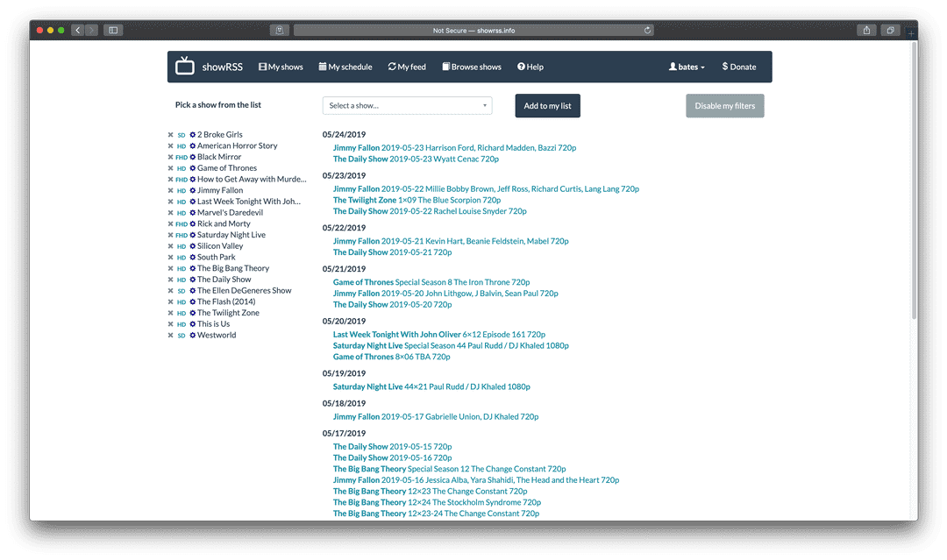The height and width of the screenshot is (560, 947).
Task: Open Big Bang Theory 12×24 Stockholm Syndrome link
Action: pyautogui.click(x=437, y=503)
